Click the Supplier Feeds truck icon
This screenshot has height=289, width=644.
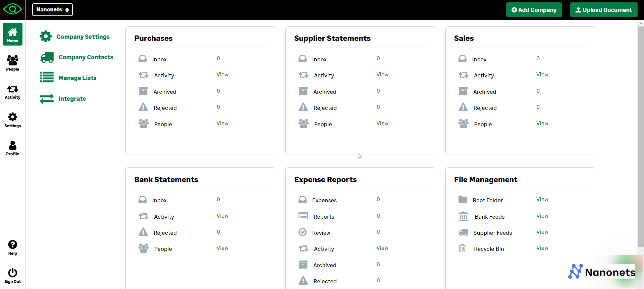pos(463,232)
